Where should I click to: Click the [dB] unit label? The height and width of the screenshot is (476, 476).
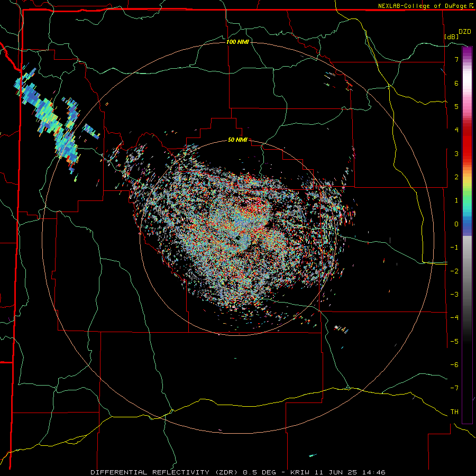tap(452, 36)
